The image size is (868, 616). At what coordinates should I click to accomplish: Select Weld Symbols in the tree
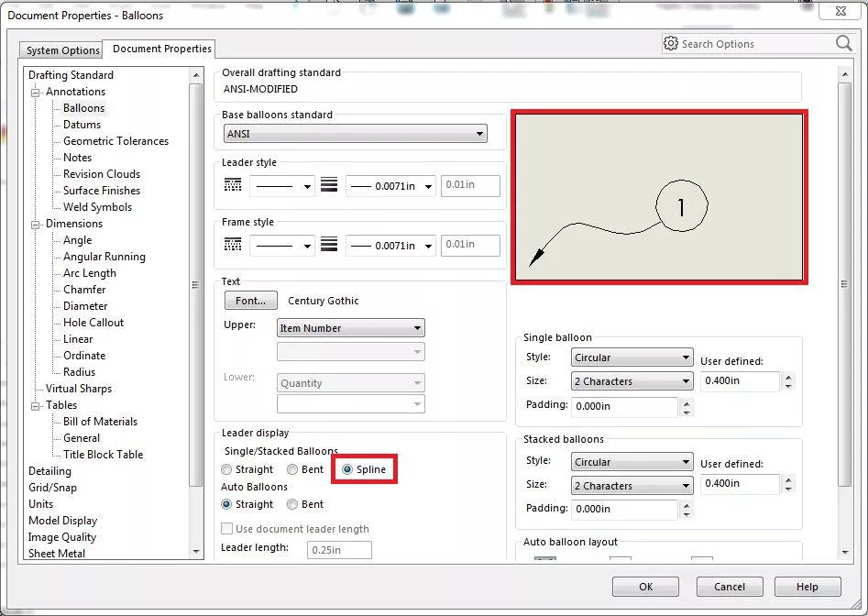pyautogui.click(x=97, y=207)
